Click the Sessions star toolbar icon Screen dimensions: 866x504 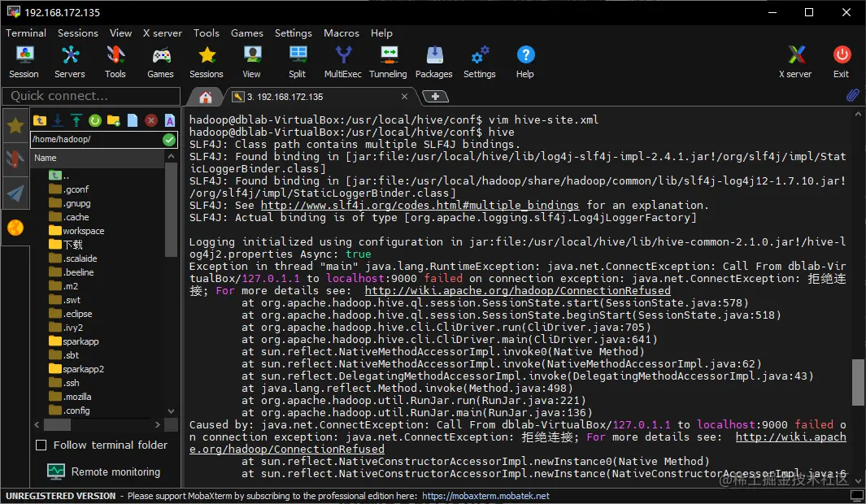[206, 62]
